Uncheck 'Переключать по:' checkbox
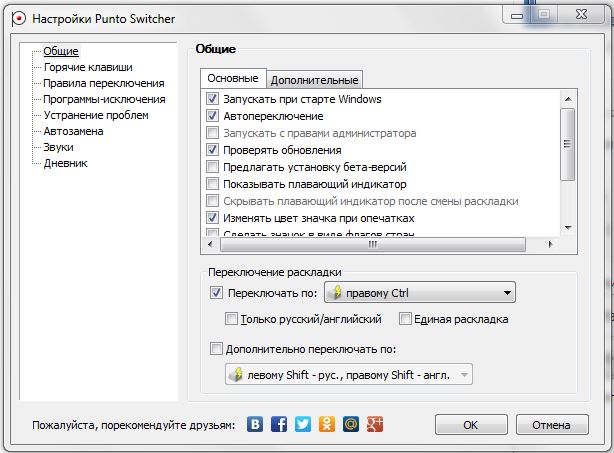The image size is (614, 453). (216, 293)
